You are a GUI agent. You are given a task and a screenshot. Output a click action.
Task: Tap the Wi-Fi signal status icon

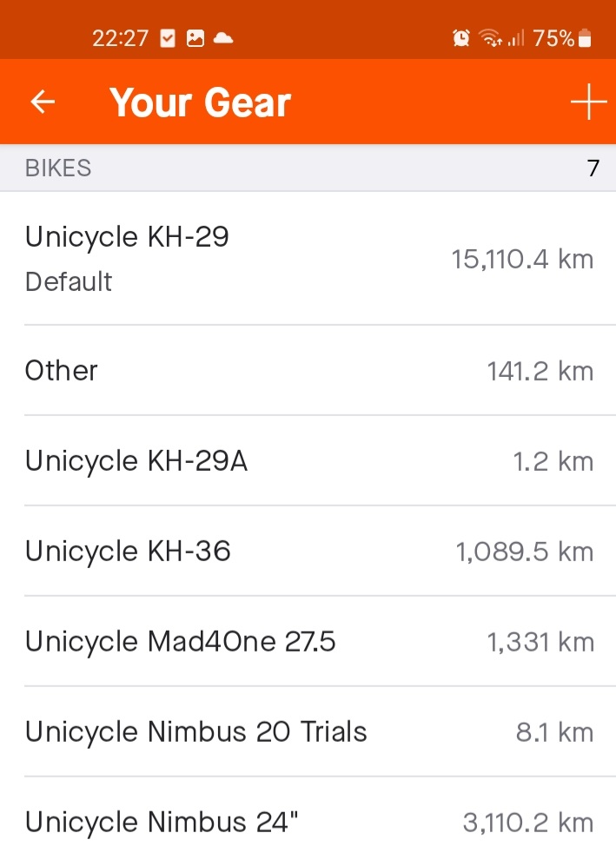(491, 38)
